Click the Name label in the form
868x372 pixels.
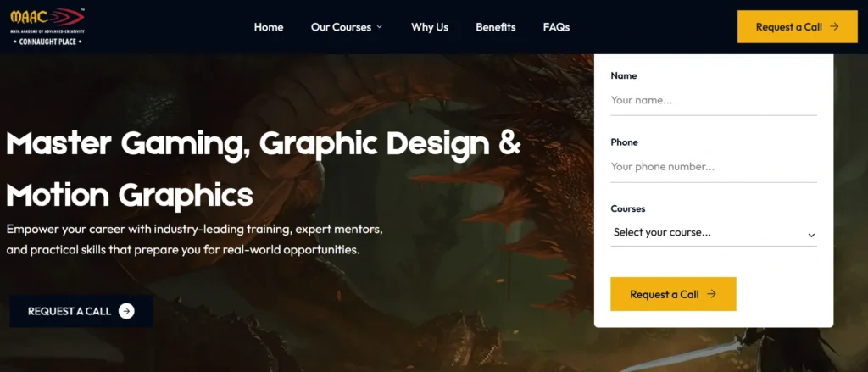click(x=624, y=75)
